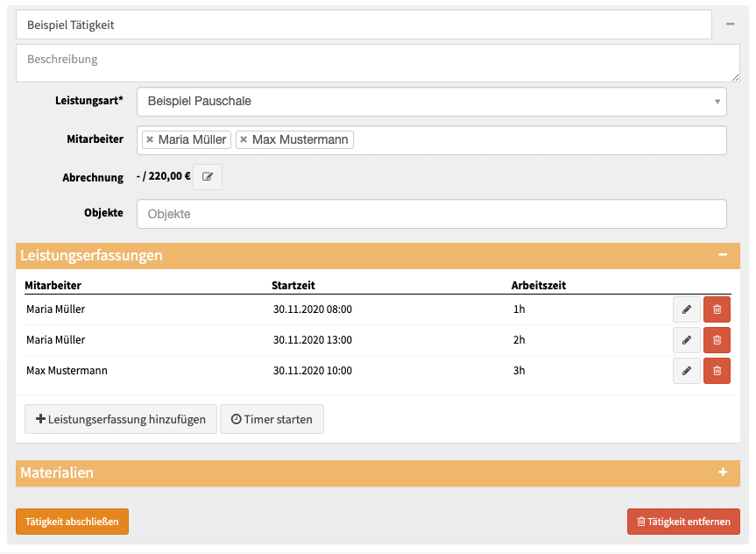Click Leistungserfassung hinzufügen button
This screenshot has height=554, width=756.
coord(119,419)
